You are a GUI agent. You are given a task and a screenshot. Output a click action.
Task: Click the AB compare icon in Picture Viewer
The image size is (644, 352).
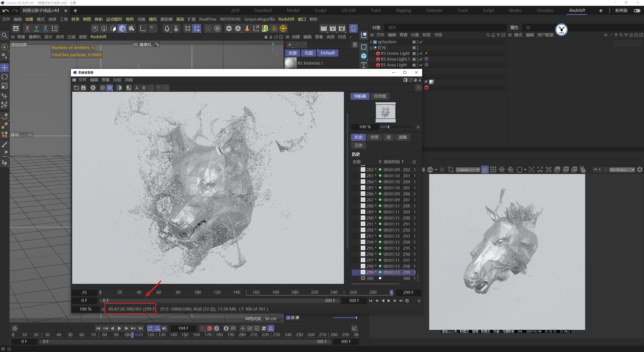pos(129,88)
